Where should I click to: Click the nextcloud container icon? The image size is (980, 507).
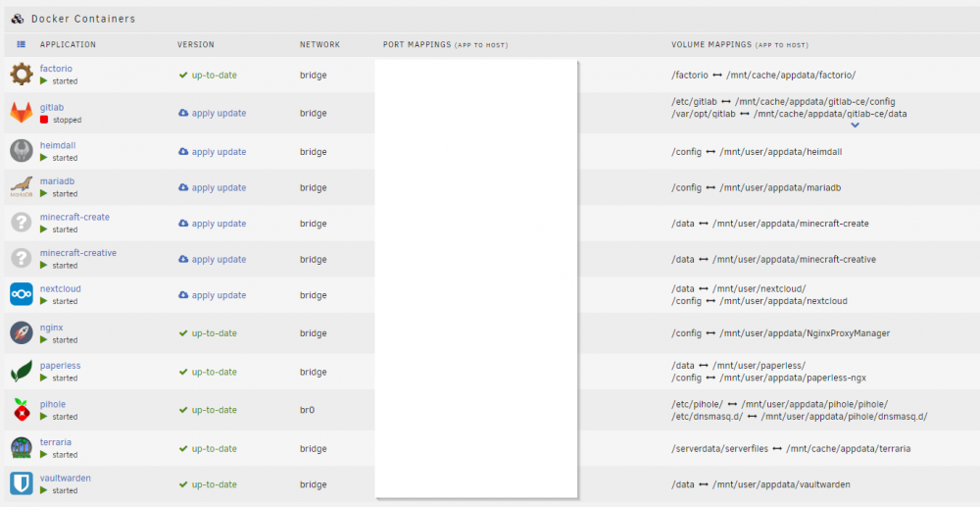[x=22, y=294]
